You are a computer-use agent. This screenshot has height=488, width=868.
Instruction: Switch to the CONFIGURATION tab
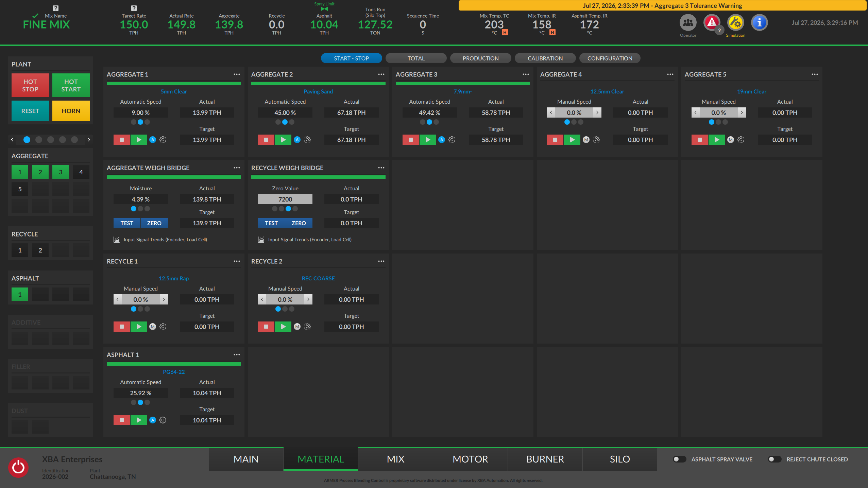click(x=610, y=58)
